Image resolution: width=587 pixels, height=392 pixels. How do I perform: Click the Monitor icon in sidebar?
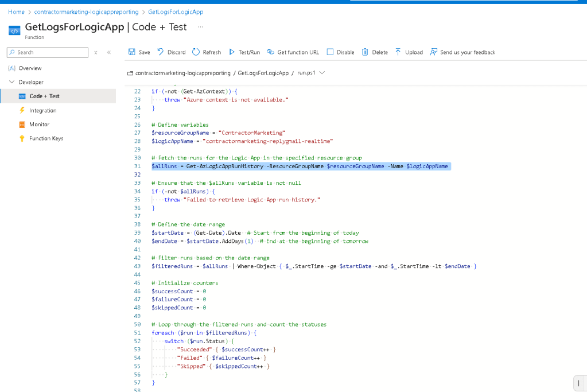pyautogui.click(x=22, y=125)
